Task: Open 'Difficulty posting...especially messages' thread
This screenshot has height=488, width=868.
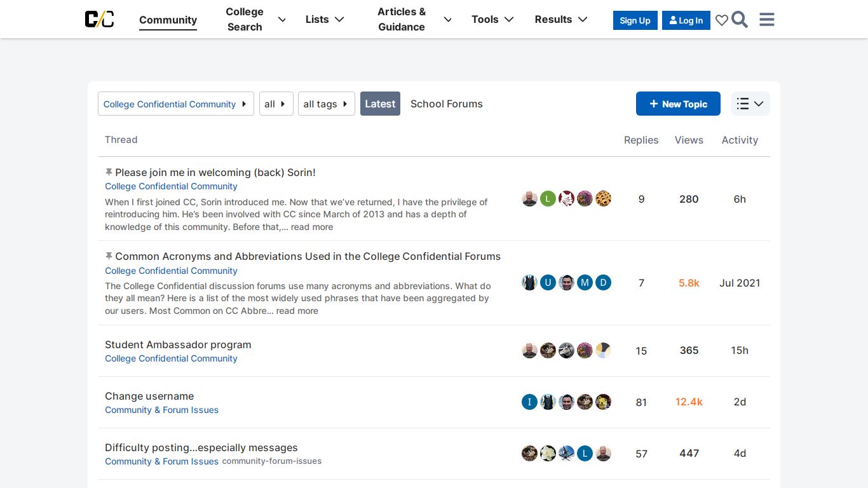Action: [201, 447]
